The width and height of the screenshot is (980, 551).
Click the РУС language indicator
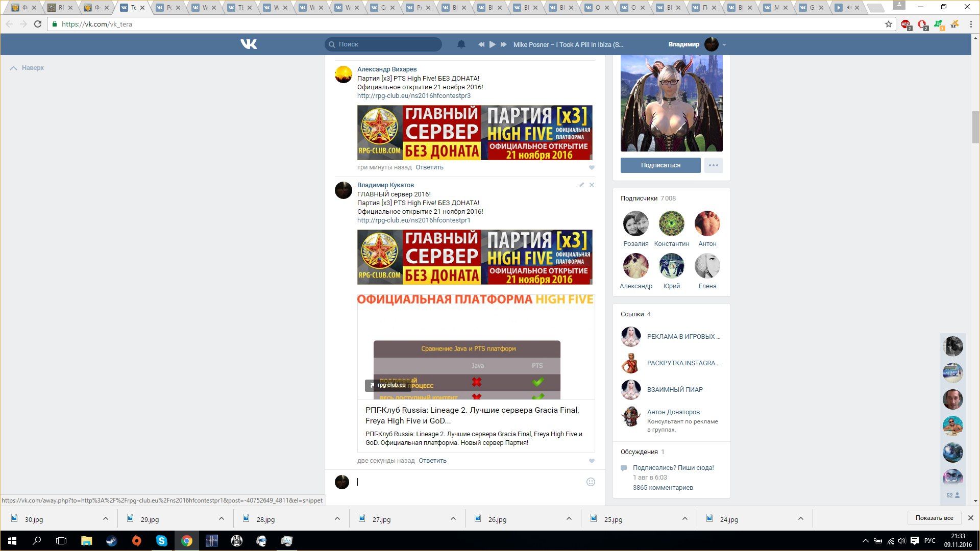[930, 541]
